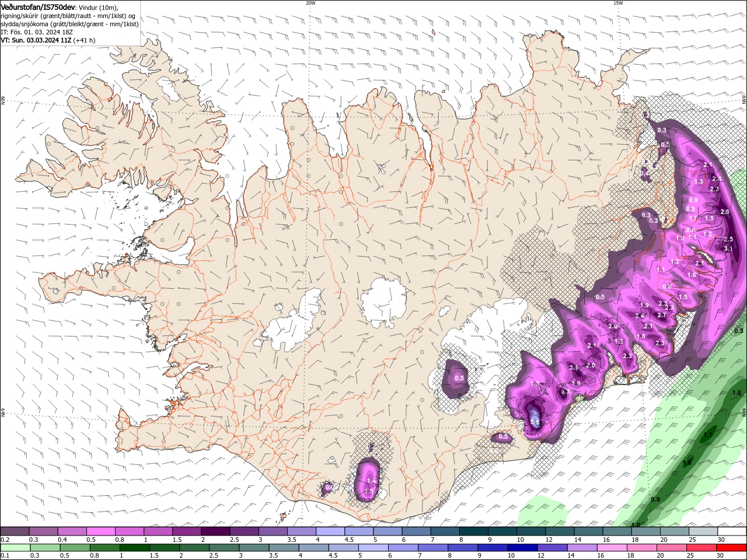Viewport: 747px width, 560px height.
Task: Click the 1.8 snowfall value on the map
Action: pyautogui.click(x=641, y=337)
